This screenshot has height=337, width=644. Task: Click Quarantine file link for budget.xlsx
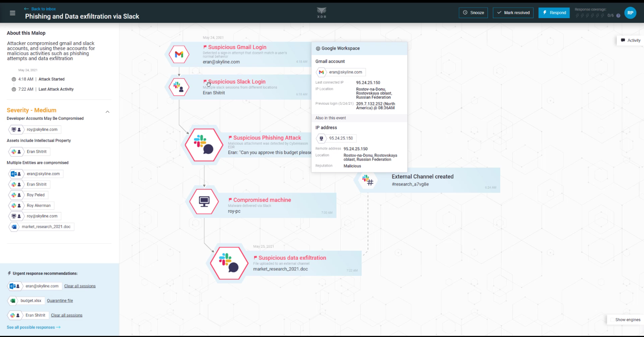pyautogui.click(x=60, y=301)
